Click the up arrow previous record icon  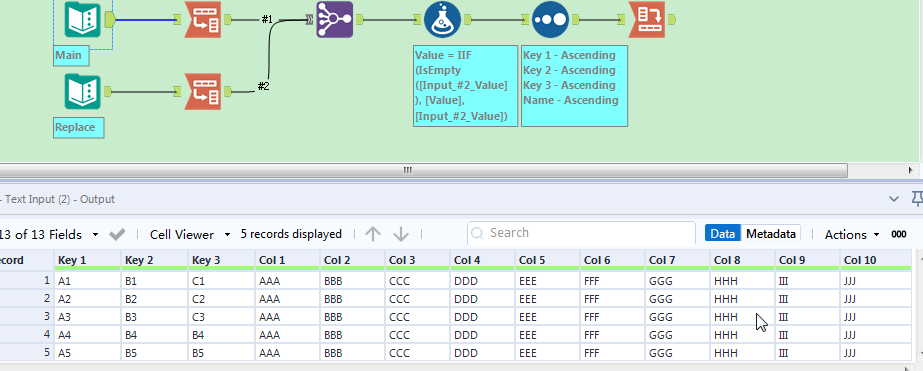tap(373, 234)
